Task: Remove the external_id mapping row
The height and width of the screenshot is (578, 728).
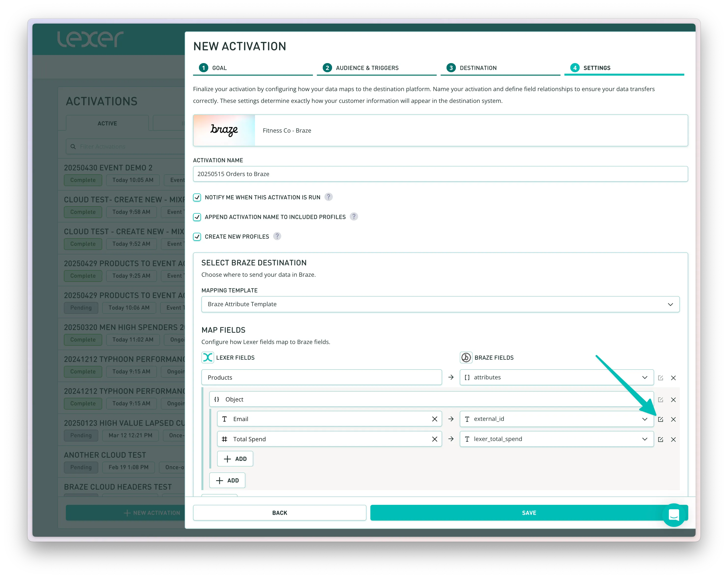Action: click(673, 419)
